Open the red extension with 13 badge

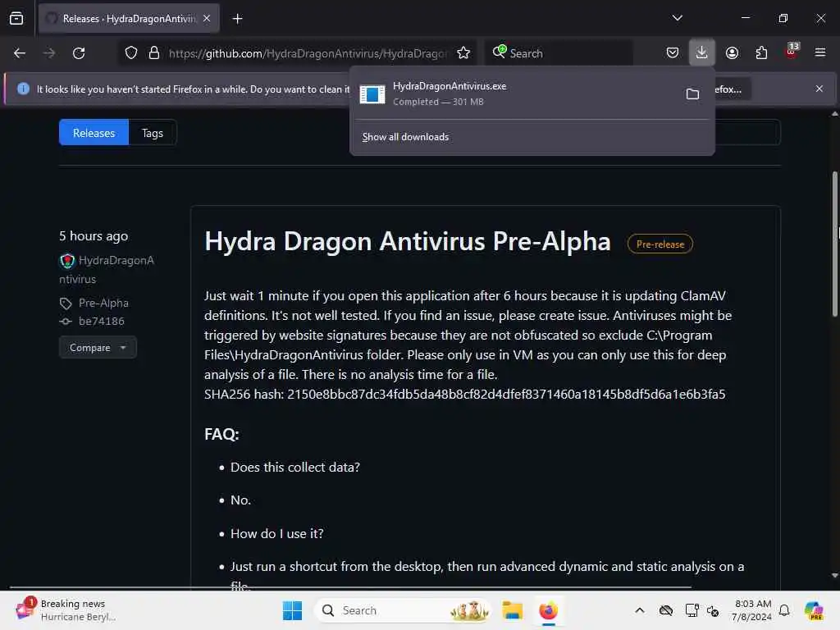(x=792, y=52)
